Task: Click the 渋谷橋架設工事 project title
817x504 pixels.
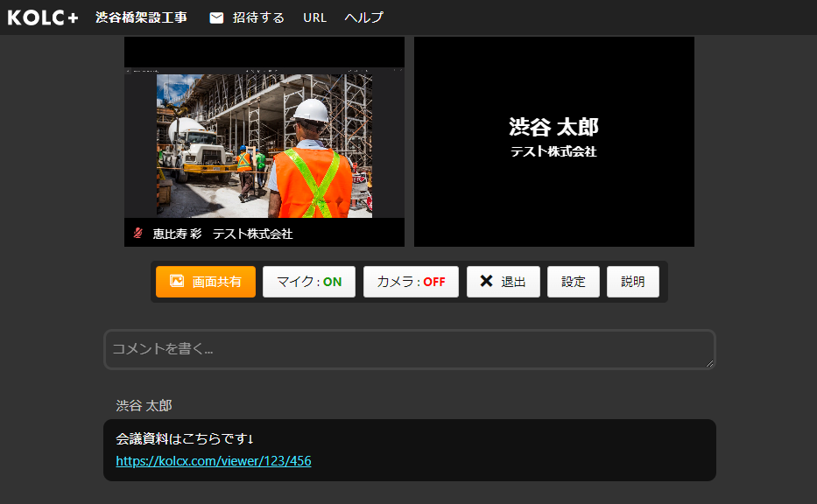Action: 141,17
